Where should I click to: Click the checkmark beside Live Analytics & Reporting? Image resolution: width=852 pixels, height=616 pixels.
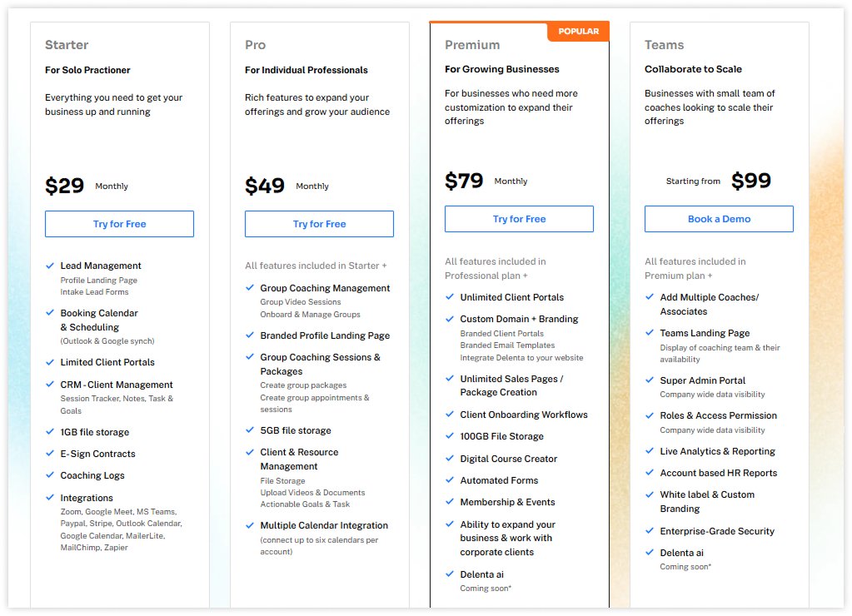[650, 451]
